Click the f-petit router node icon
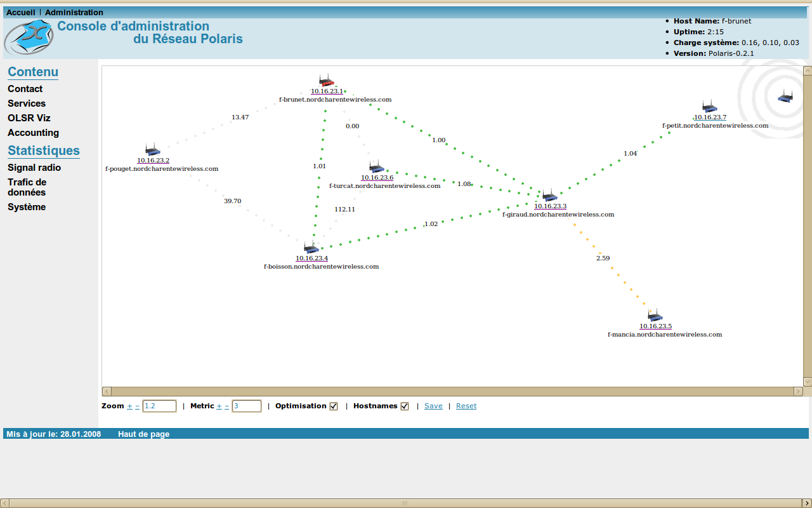 (709, 106)
